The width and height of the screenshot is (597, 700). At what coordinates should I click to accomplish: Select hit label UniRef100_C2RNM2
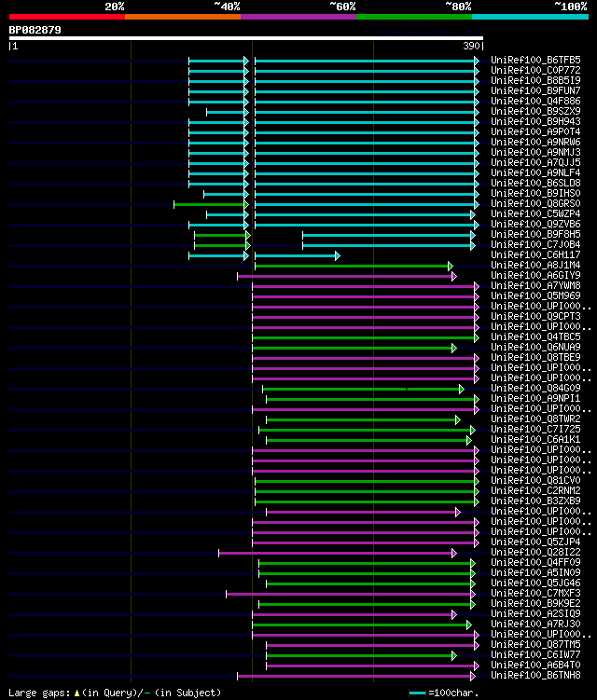535,491
